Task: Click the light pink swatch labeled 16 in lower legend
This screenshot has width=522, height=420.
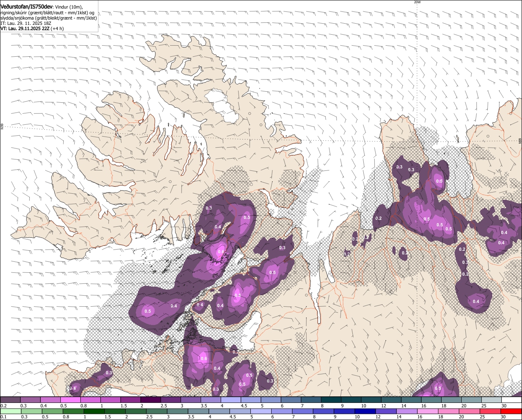Action: (x=428, y=411)
